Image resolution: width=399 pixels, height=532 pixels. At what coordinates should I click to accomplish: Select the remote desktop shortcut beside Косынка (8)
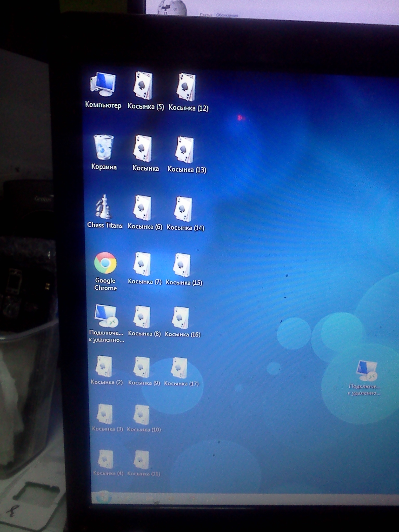(106, 323)
